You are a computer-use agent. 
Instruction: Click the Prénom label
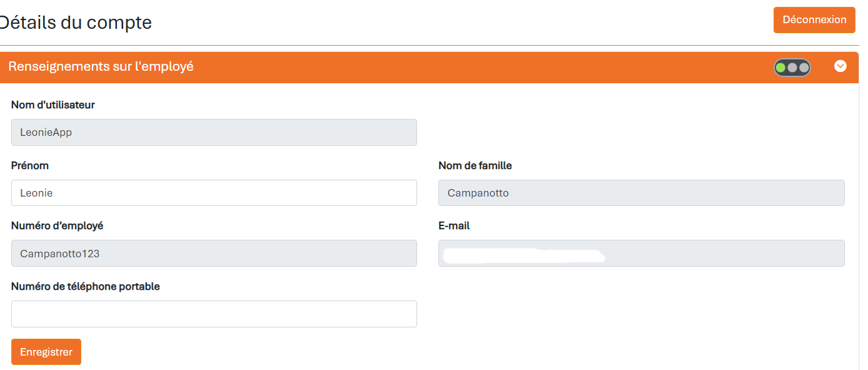click(30, 166)
